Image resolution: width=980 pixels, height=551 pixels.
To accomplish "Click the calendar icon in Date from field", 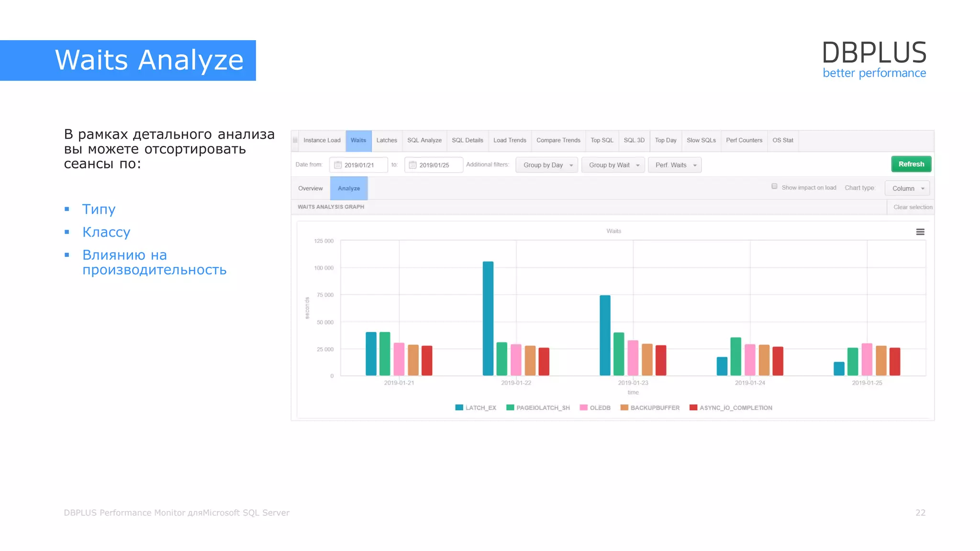I will [338, 165].
